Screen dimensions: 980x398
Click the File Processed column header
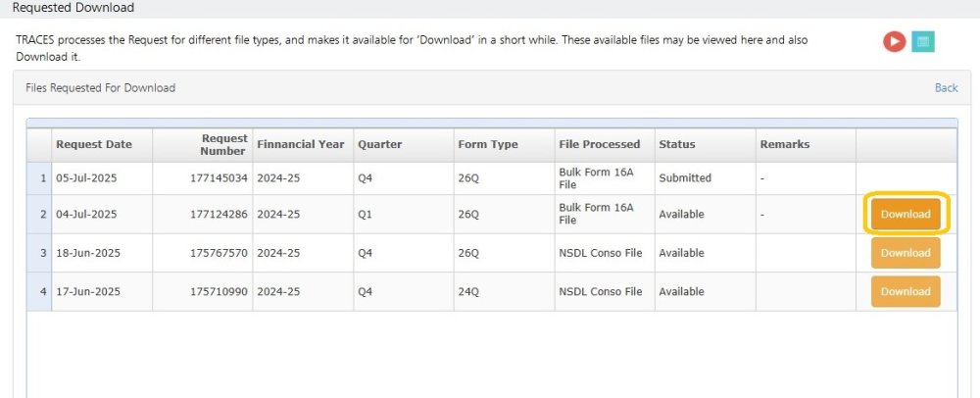599,145
